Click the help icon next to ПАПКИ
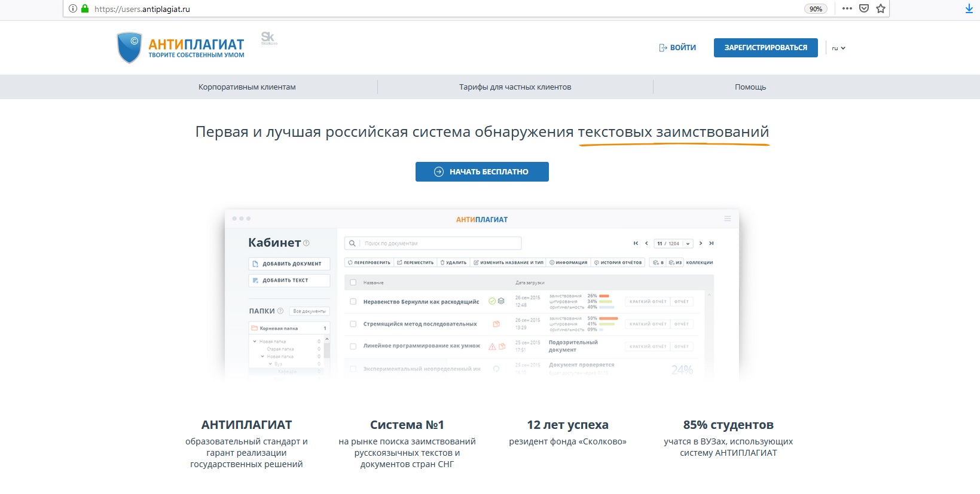Screen dimensions: 980x494 tap(280, 311)
